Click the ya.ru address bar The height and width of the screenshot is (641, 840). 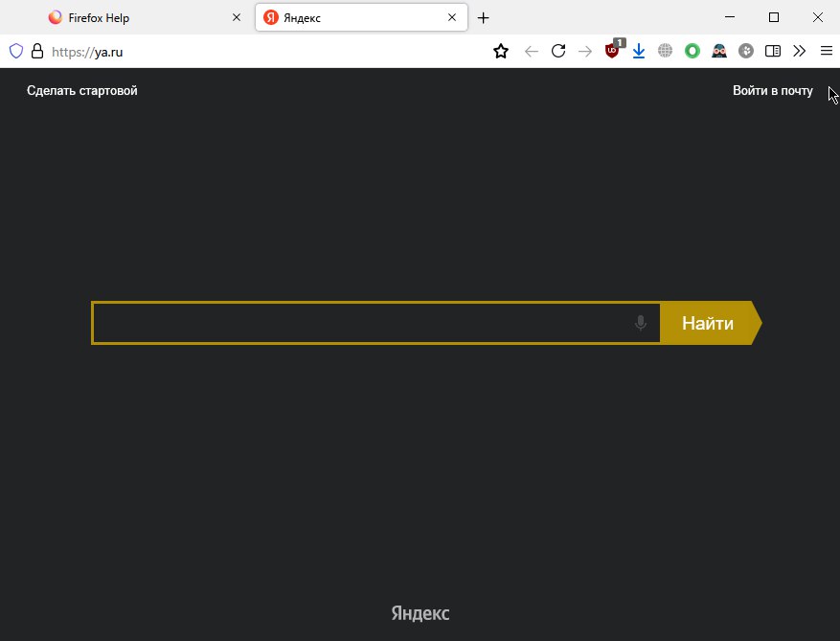tap(268, 52)
